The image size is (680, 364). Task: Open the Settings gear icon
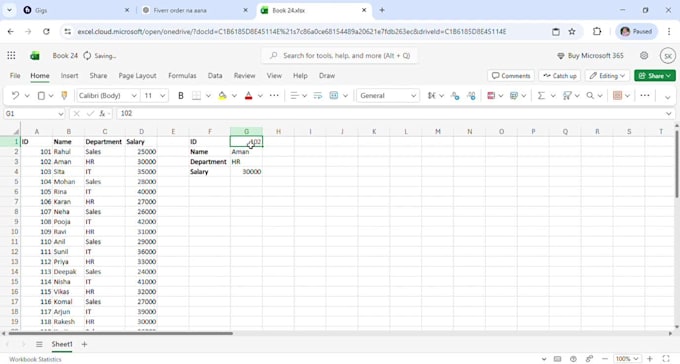coord(644,56)
